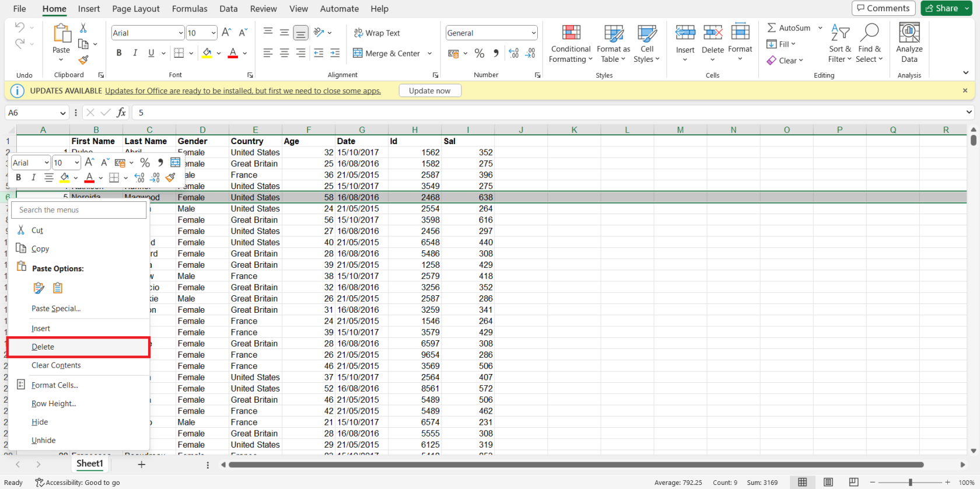Close the updates available notification bar
The image size is (980, 489).
(965, 90)
